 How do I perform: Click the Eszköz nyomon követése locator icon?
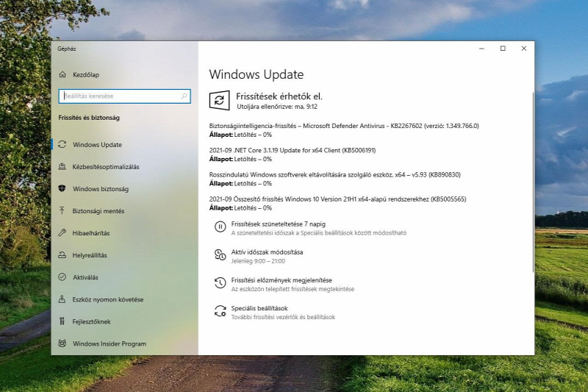click(62, 299)
